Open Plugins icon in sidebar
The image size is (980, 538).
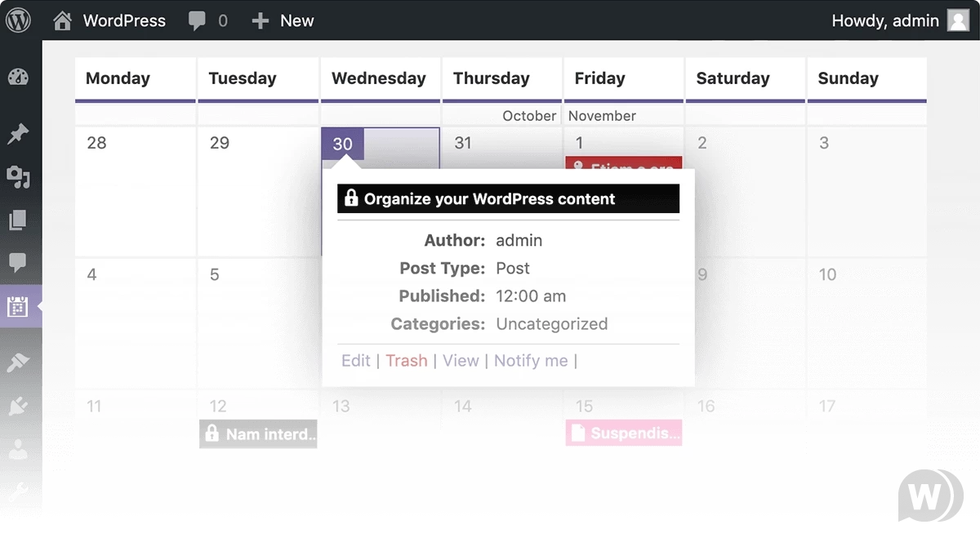coord(18,406)
